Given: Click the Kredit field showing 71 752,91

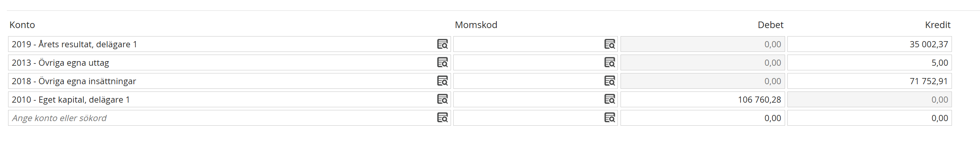Looking at the screenshot, I should (x=869, y=81).
